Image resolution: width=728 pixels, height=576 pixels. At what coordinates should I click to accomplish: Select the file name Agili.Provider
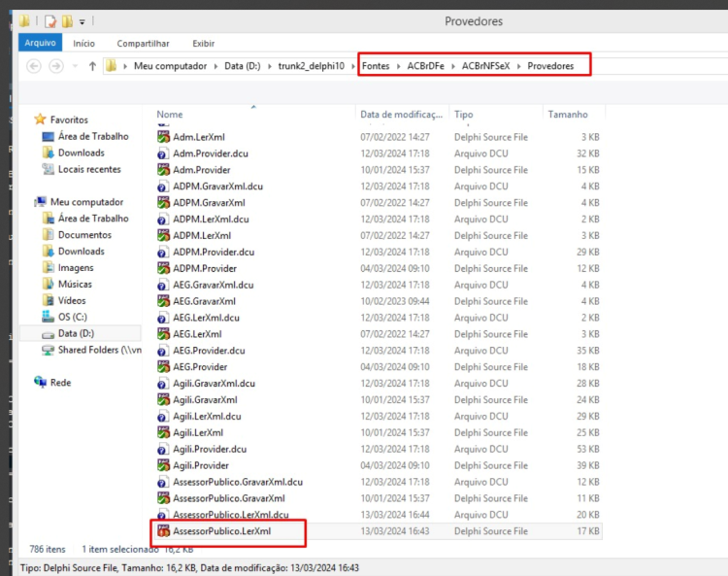[201, 465]
